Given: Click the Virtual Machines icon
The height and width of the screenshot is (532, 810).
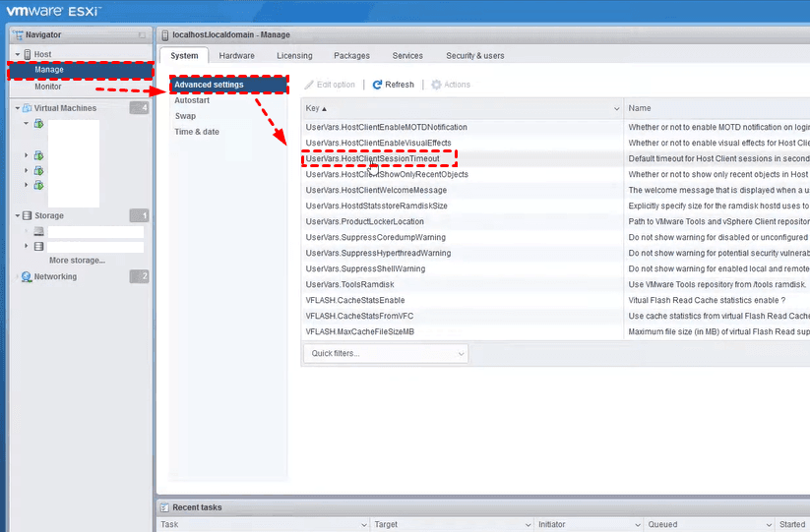Looking at the screenshot, I should [28, 108].
